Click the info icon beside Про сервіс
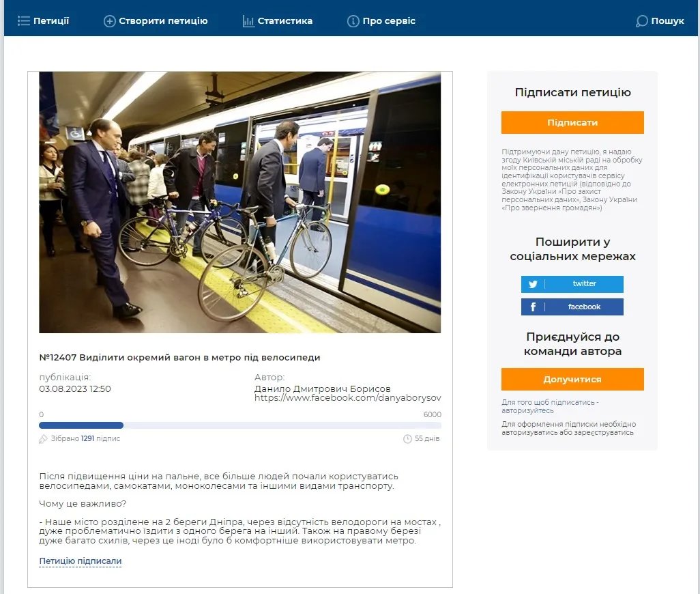The height and width of the screenshot is (594, 700). point(353,21)
